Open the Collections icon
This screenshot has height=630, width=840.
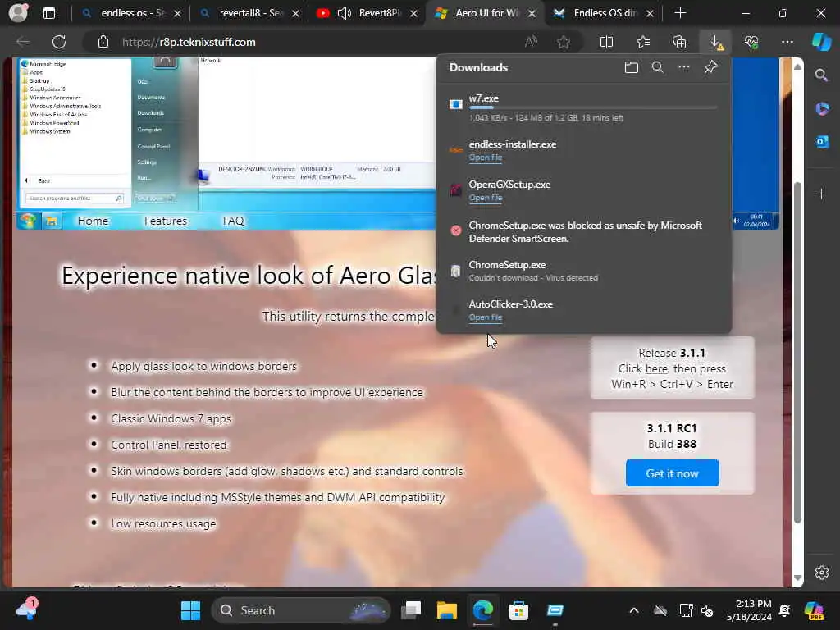[679, 42]
